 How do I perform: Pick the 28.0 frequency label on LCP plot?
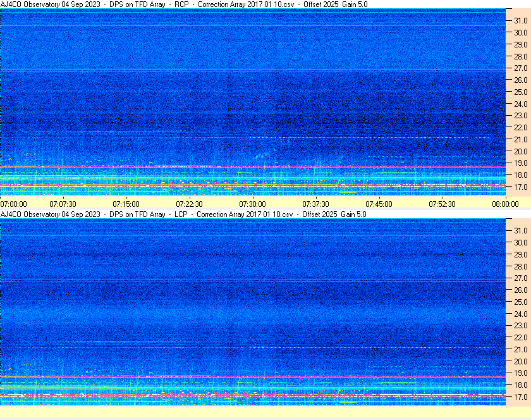pyautogui.click(x=521, y=266)
